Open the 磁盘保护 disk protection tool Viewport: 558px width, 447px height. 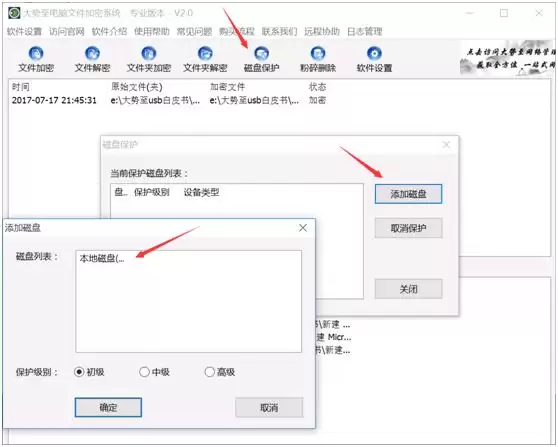[262, 60]
